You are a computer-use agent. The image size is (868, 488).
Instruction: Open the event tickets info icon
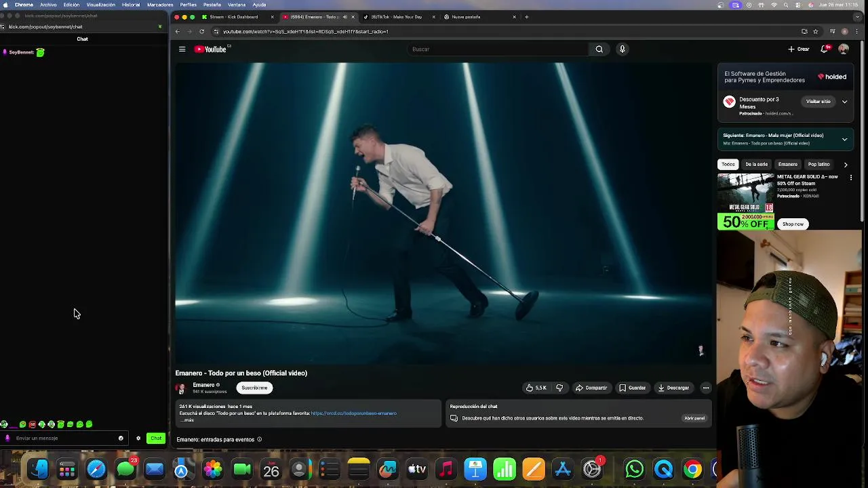259,439
